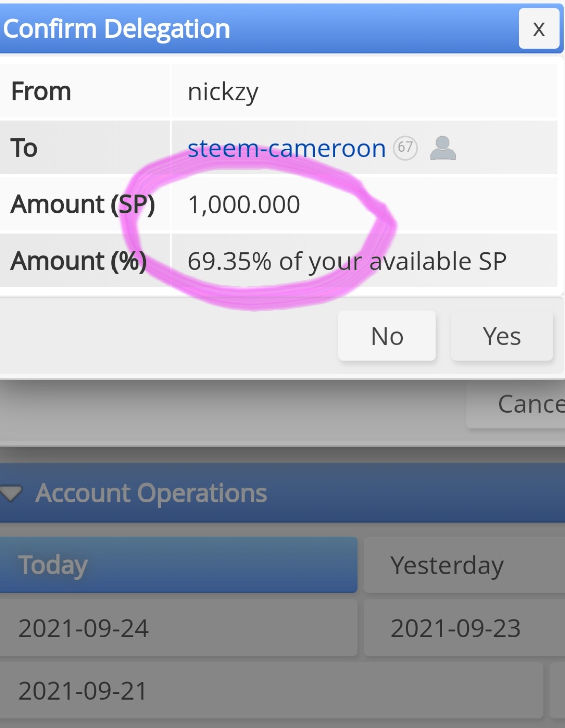Image resolution: width=565 pixels, height=728 pixels.
Task: Click the 1,000.000 SP amount value
Action: [x=244, y=205]
